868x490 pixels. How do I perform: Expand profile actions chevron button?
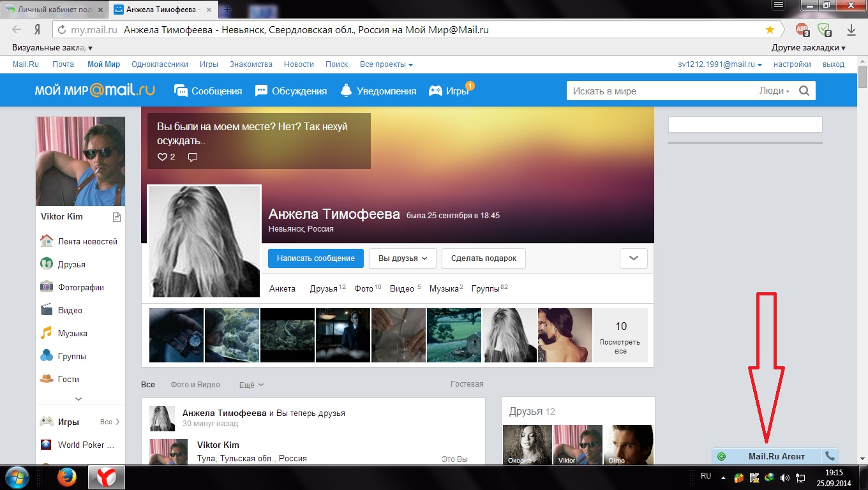[x=634, y=258]
